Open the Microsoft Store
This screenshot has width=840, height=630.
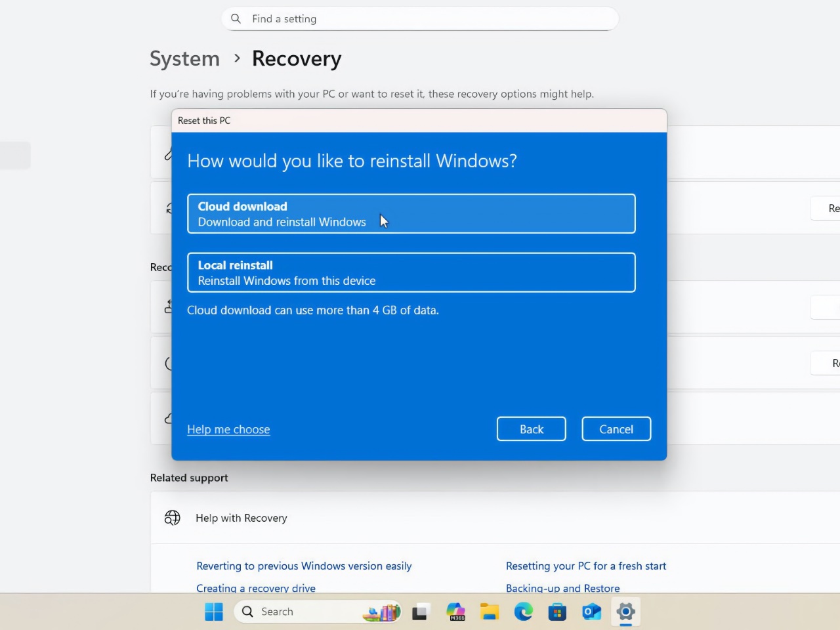point(557,612)
